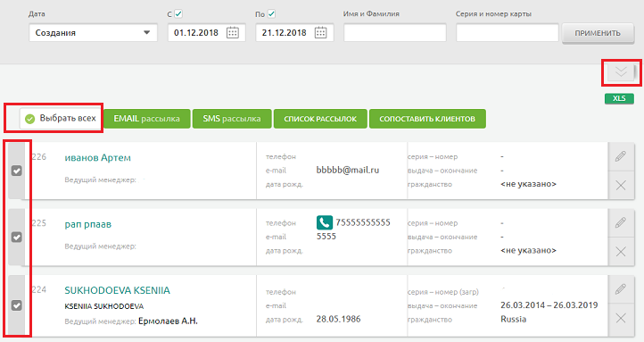Toggle the 'По' end date checkbox
This screenshot has width=644, height=342.
coord(271,13)
